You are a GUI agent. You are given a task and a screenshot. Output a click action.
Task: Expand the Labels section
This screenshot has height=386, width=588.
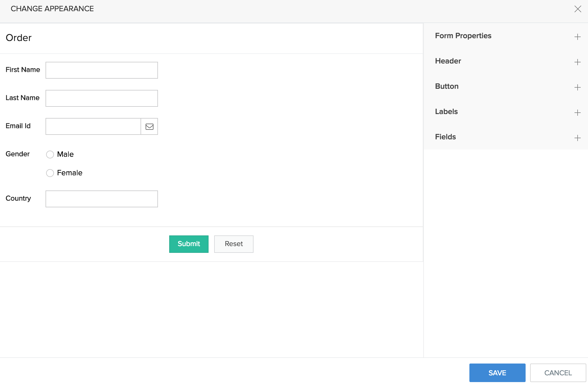578,112
